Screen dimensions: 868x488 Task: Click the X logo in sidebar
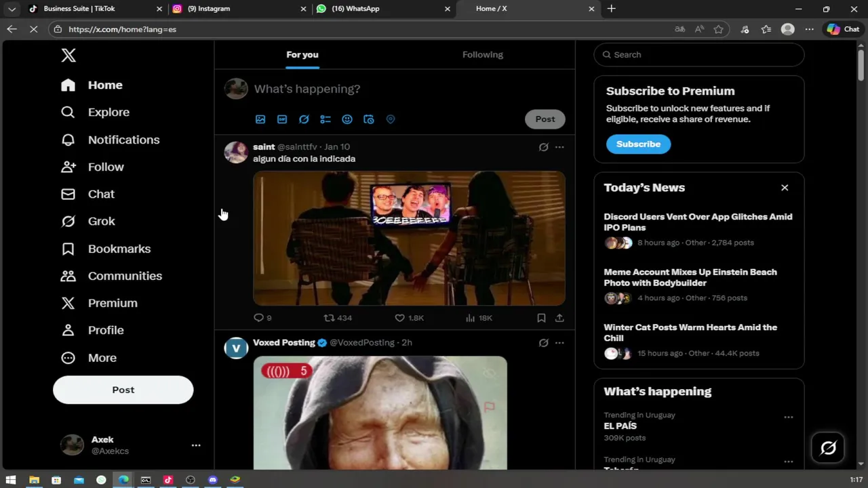click(68, 56)
